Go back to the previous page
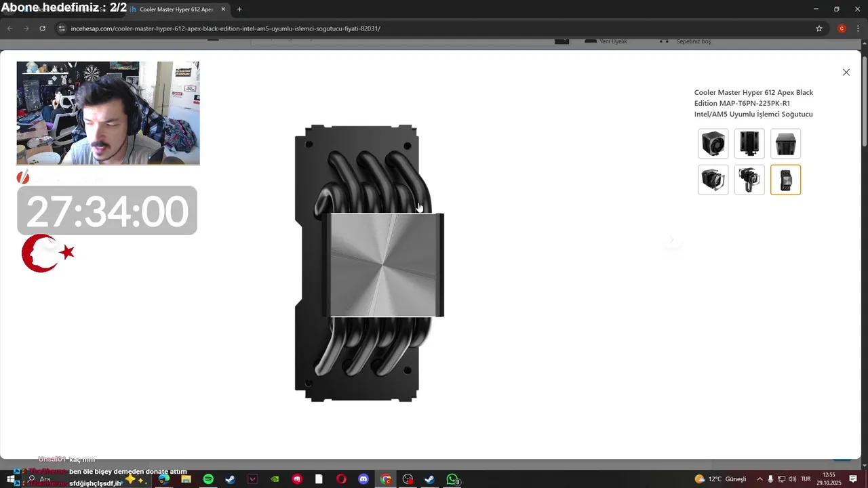The height and width of the screenshot is (488, 868). pyautogui.click(x=9, y=28)
